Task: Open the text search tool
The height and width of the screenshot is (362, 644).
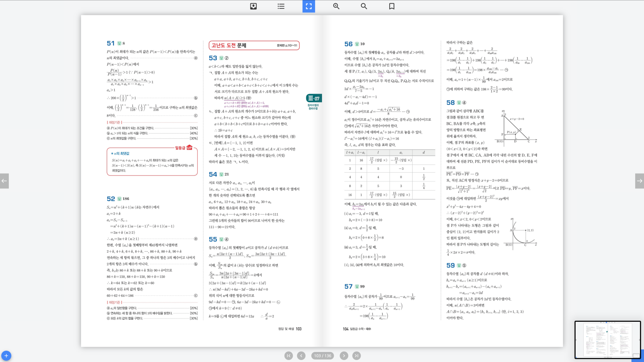Action: click(363, 6)
